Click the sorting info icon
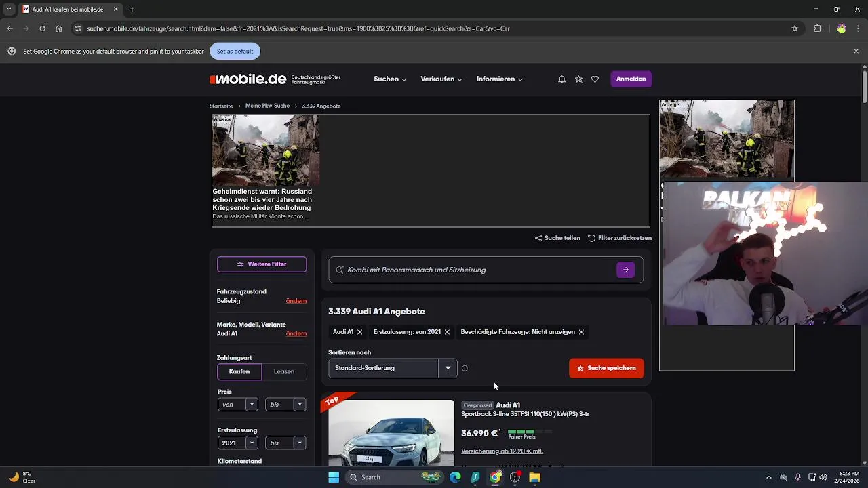868x488 pixels. (x=465, y=368)
